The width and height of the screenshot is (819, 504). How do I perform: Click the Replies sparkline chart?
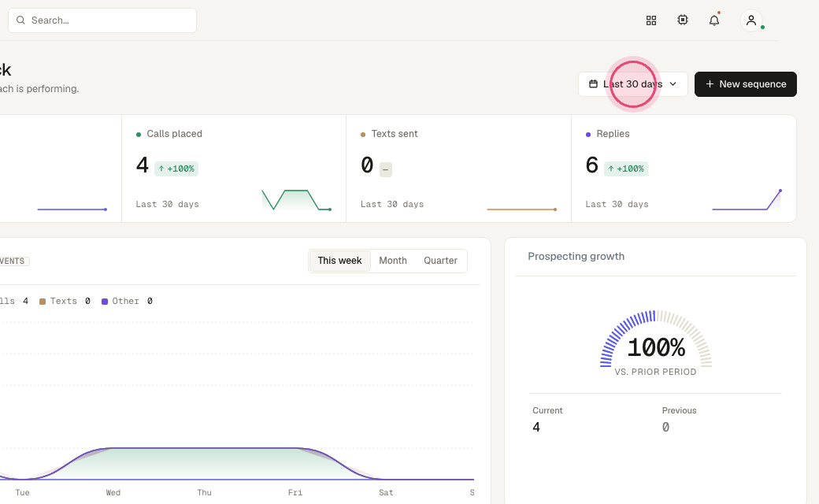pyautogui.click(x=747, y=200)
